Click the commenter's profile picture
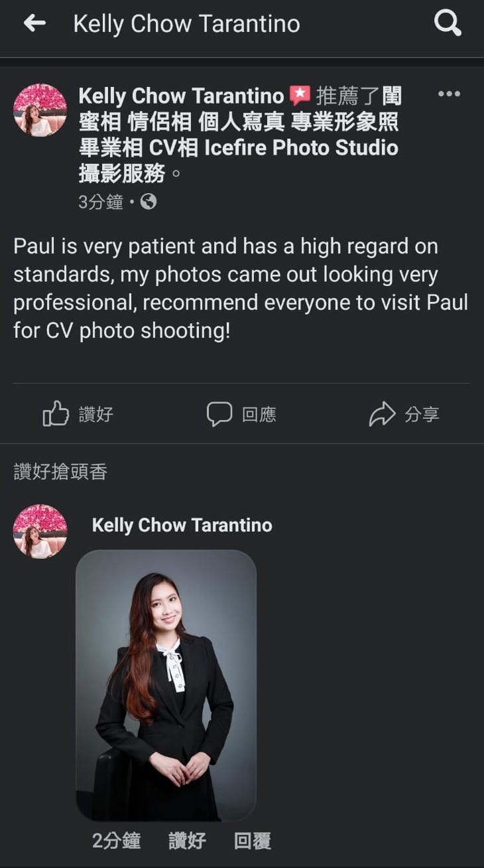Viewport: 484px width, 868px height. [40, 531]
